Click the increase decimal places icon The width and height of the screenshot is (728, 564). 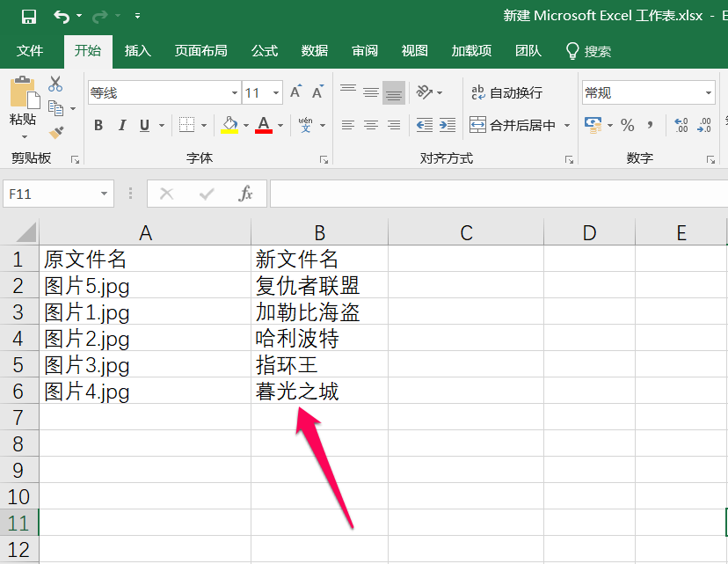click(681, 125)
